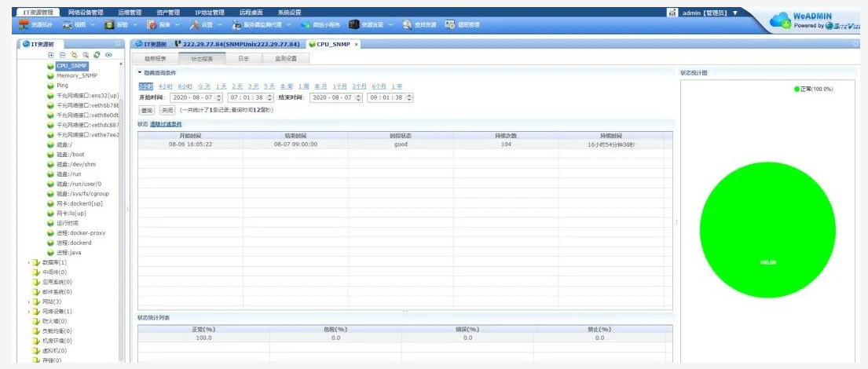Click the 清除过滤条件 link

click(166, 125)
